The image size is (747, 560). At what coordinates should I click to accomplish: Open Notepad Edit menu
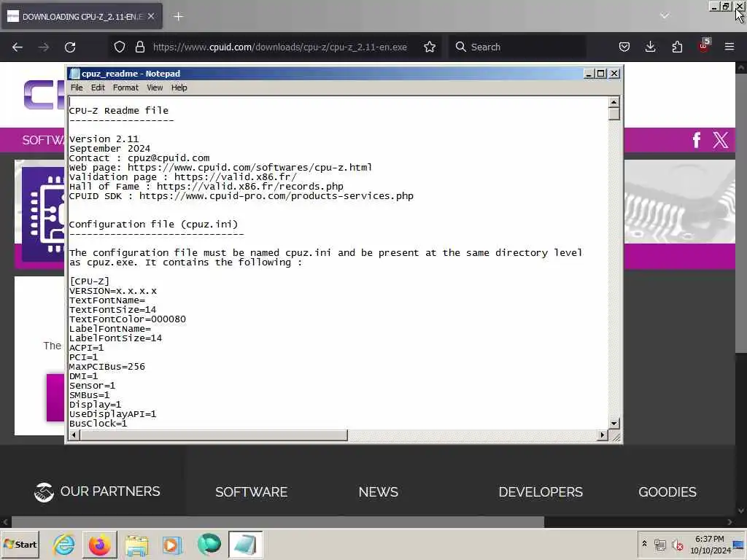pos(98,87)
